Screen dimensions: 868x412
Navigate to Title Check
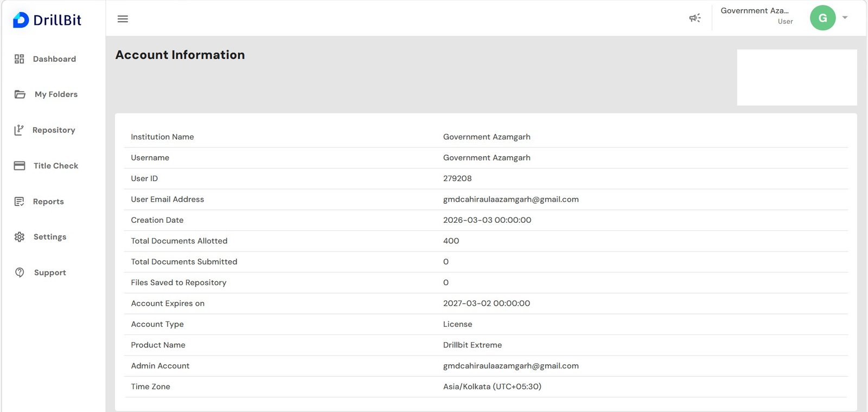pyautogui.click(x=56, y=166)
